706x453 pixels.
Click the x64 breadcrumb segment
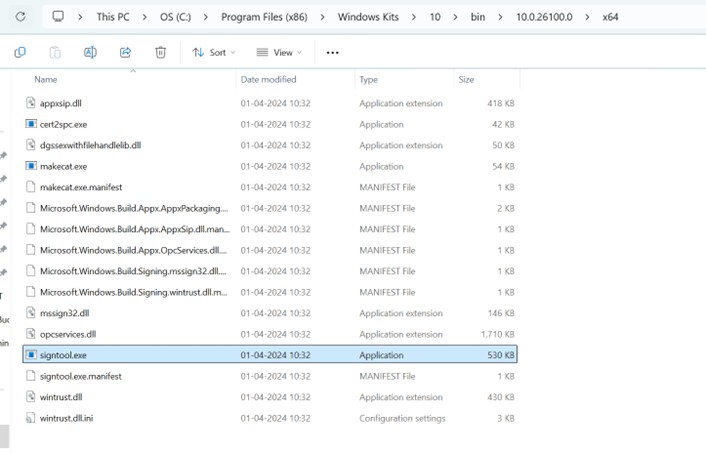tap(610, 17)
